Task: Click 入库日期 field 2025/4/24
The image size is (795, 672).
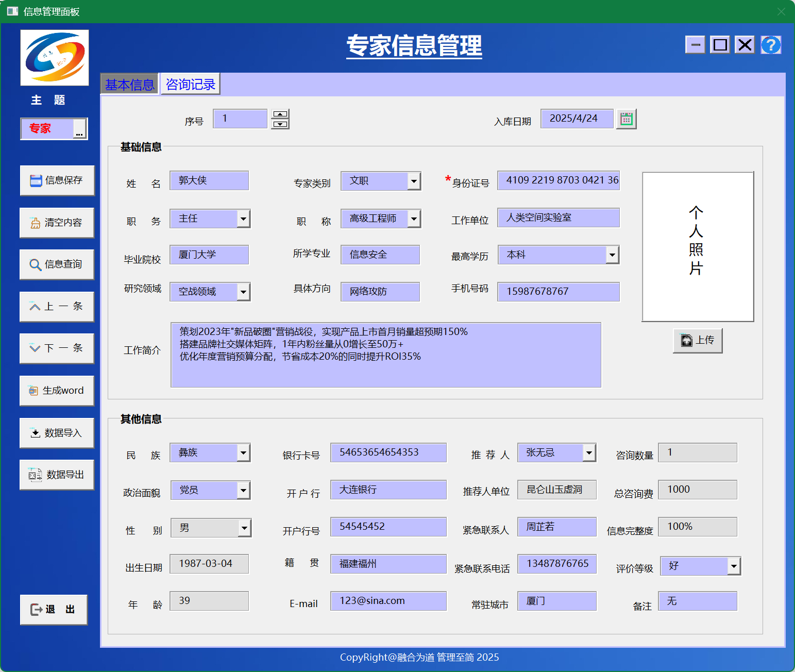Action: tap(577, 119)
